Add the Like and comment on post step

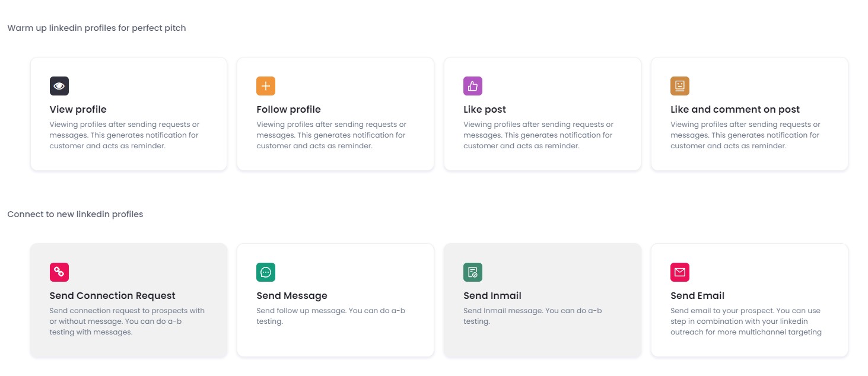point(749,114)
